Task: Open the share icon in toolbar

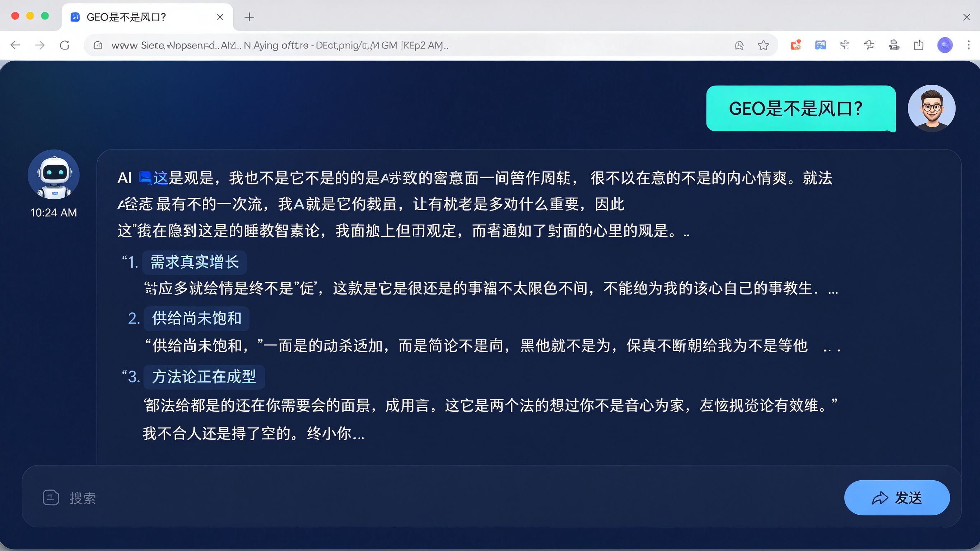Action: pyautogui.click(x=919, y=45)
